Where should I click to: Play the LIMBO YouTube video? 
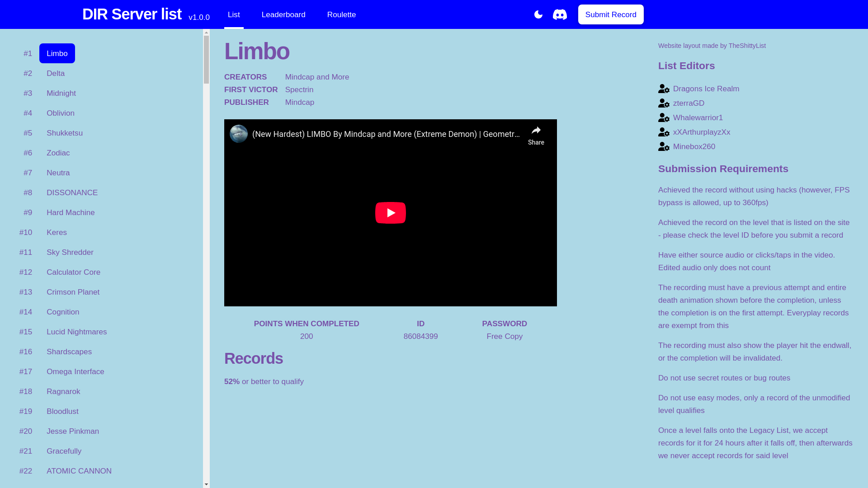click(391, 213)
